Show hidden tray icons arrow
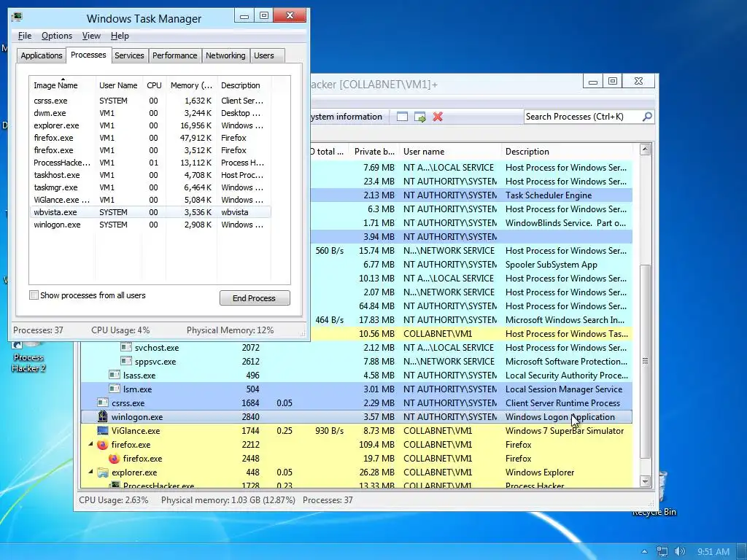The width and height of the screenshot is (747, 560). (x=644, y=551)
